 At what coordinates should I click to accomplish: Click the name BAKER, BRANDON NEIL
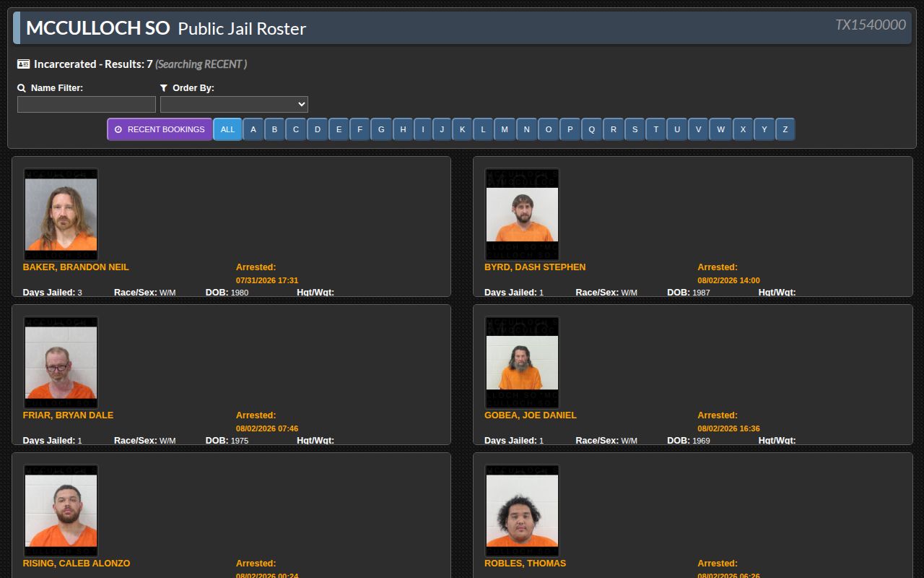pos(76,267)
